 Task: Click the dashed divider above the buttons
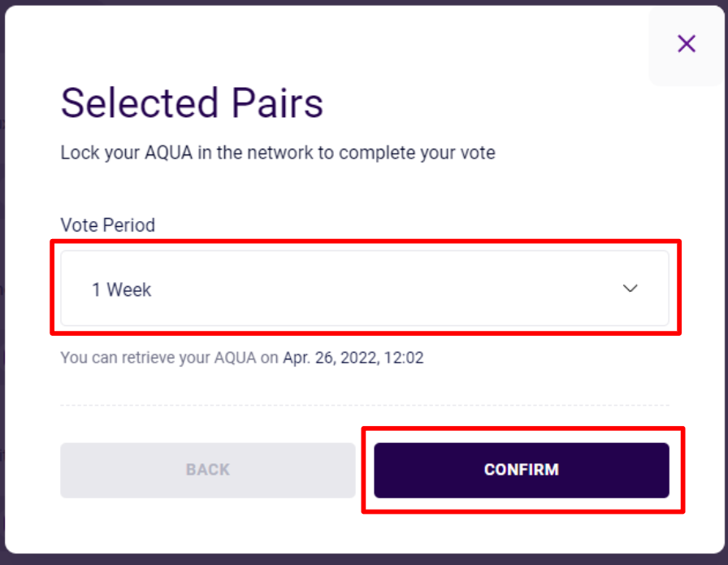click(365, 405)
